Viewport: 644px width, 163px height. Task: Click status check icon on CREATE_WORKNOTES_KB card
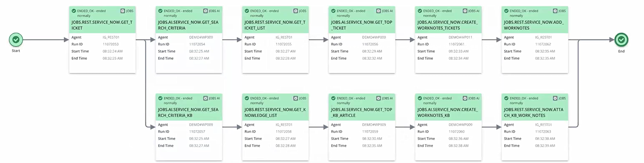pyautogui.click(x=420, y=98)
